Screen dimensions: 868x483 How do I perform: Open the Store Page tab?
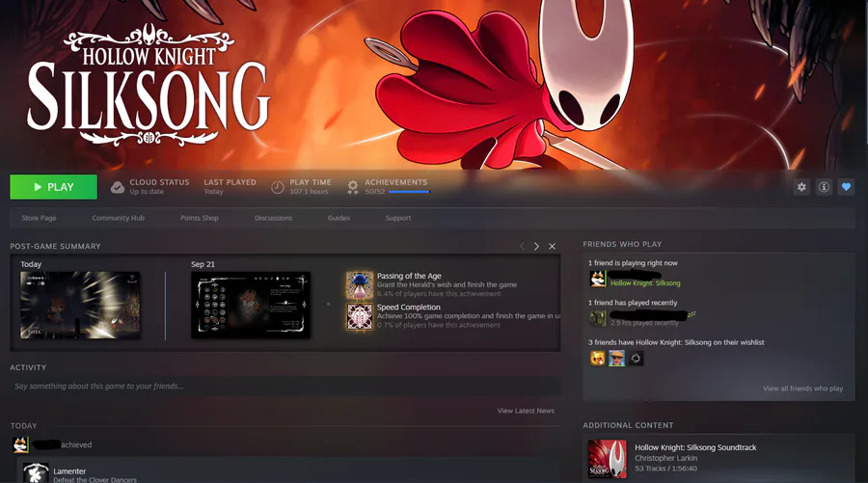pyautogui.click(x=39, y=218)
